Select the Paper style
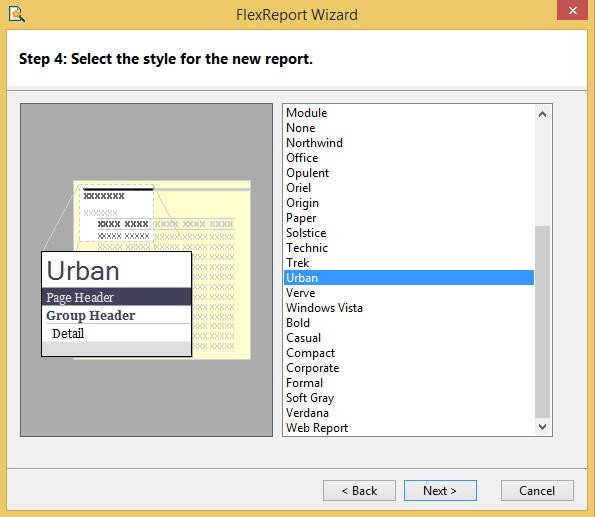 pyautogui.click(x=409, y=218)
